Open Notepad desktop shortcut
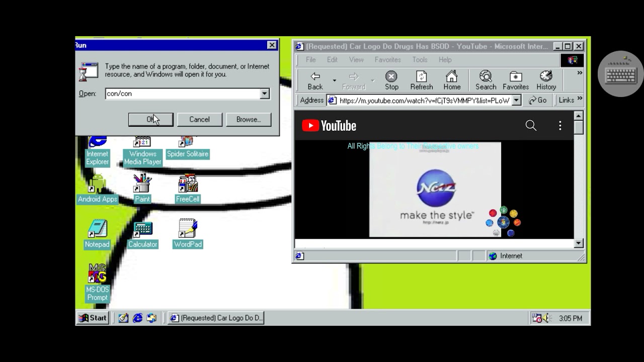The height and width of the screenshot is (362, 644). tap(97, 234)
